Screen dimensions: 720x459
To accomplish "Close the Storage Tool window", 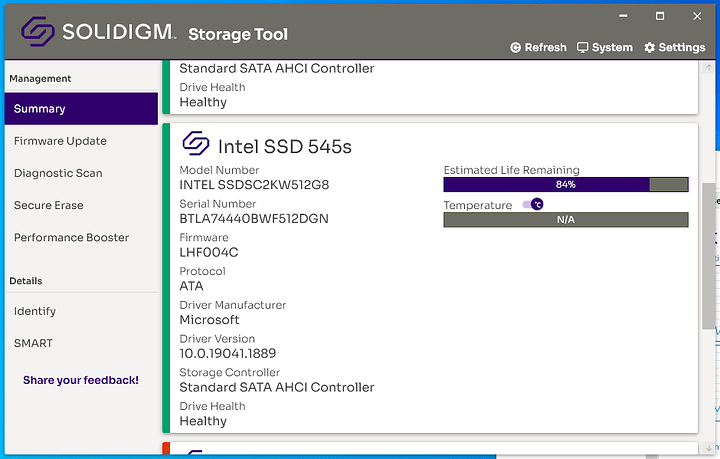I will click(697, 16).
